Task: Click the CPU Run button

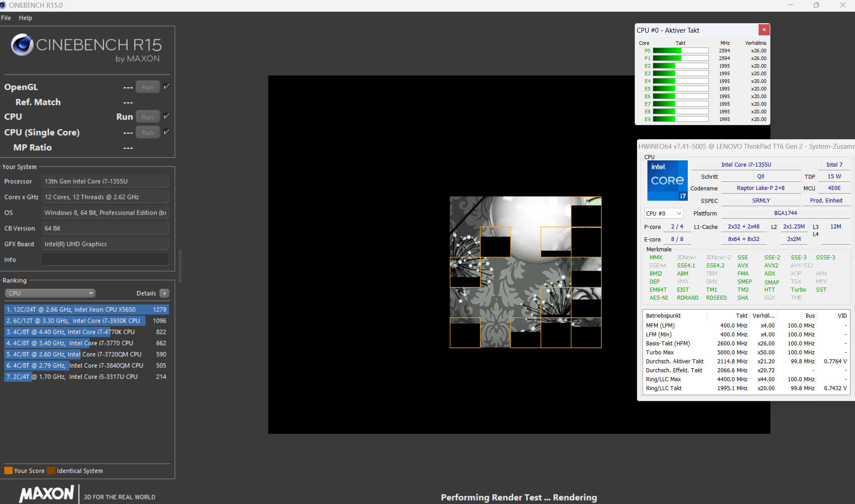Action: [x=148, y=117]
